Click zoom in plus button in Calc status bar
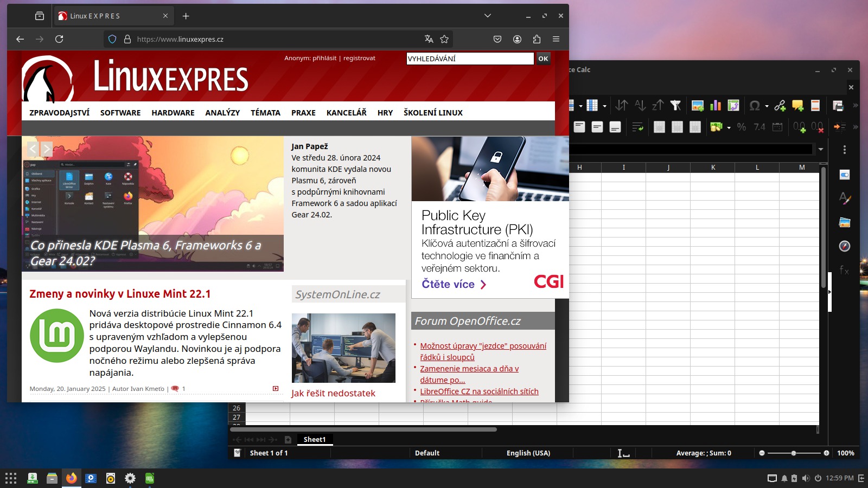 [x=826, y=453]
